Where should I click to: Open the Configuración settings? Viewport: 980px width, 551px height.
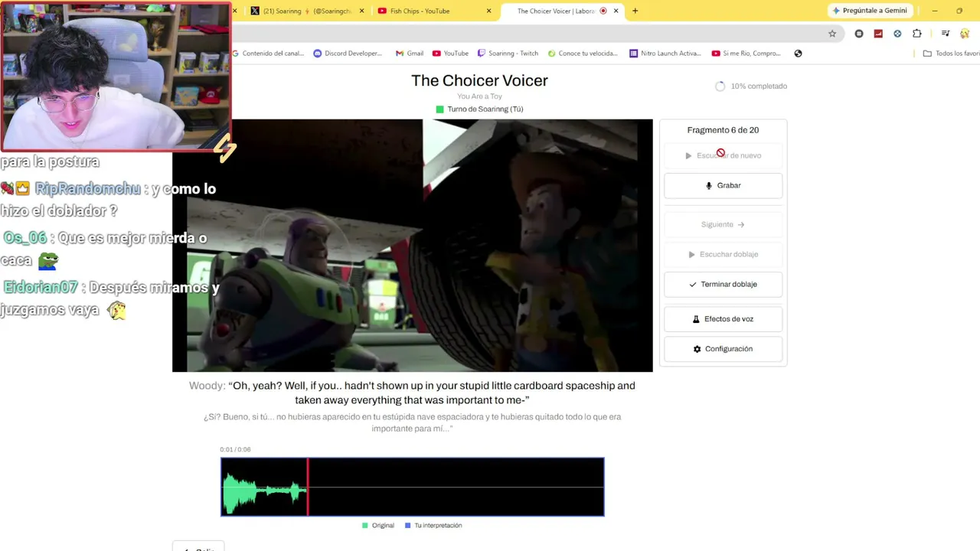723,349
